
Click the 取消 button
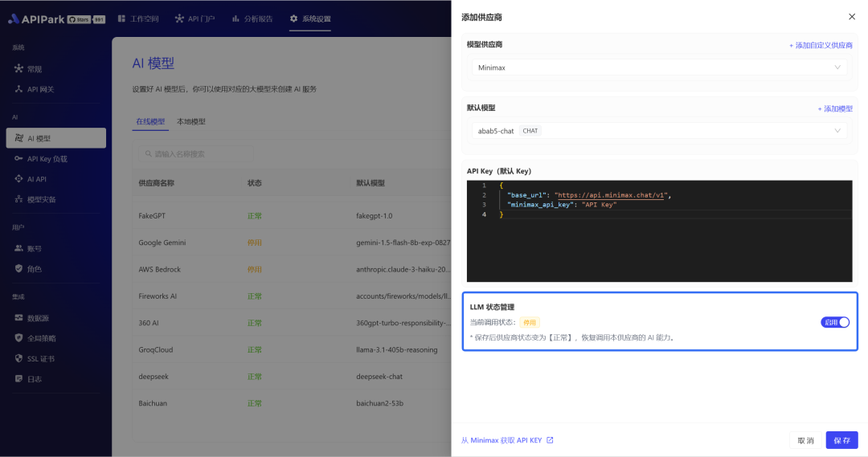click(x=805, y=440)
